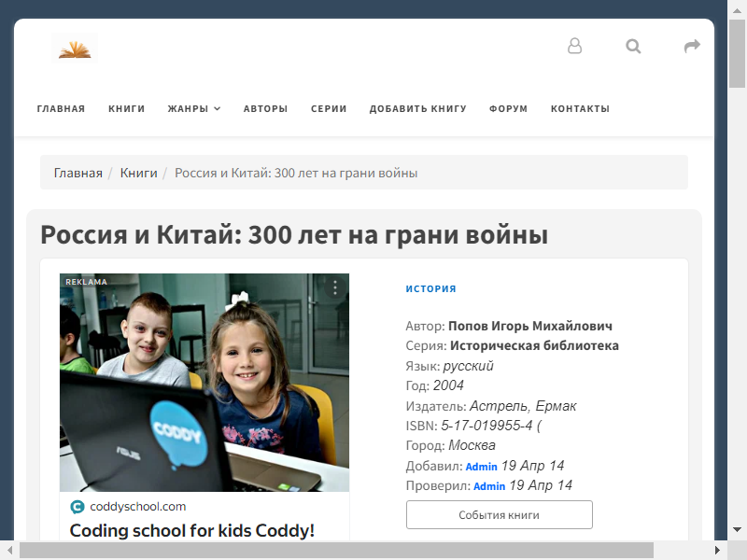Click the horizontal scrollbar thumb

click(336, 551)
